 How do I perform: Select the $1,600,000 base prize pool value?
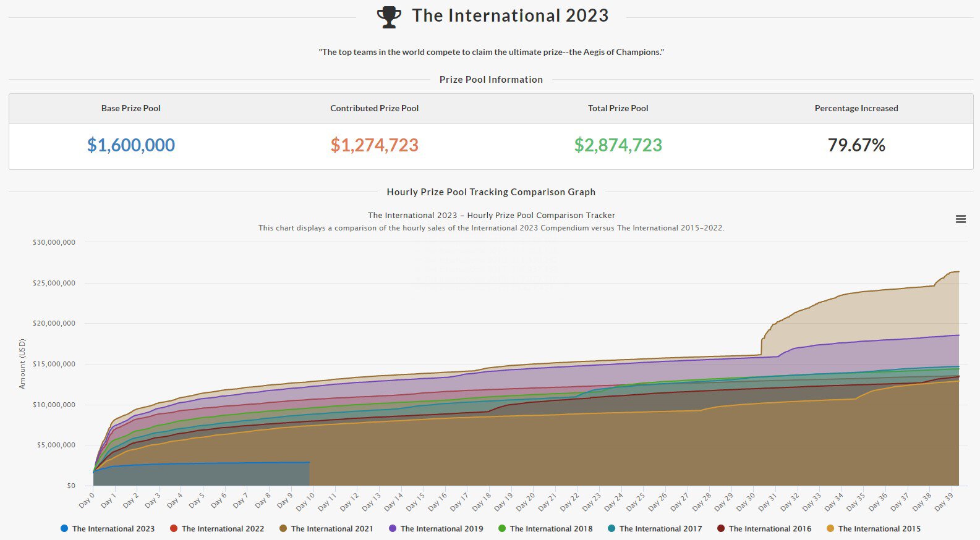(131, 145)
